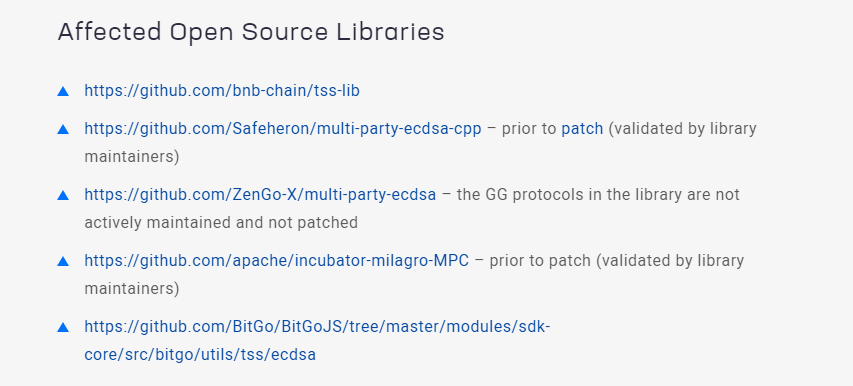
Task: Open the Safeheron multi-party-ecdsa-cpp link
Action: [x=283, y=129]
